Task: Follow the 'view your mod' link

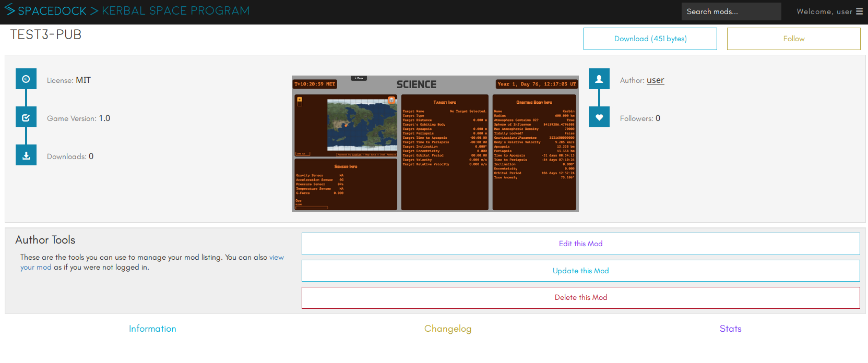Action: [x=277, y=257]
